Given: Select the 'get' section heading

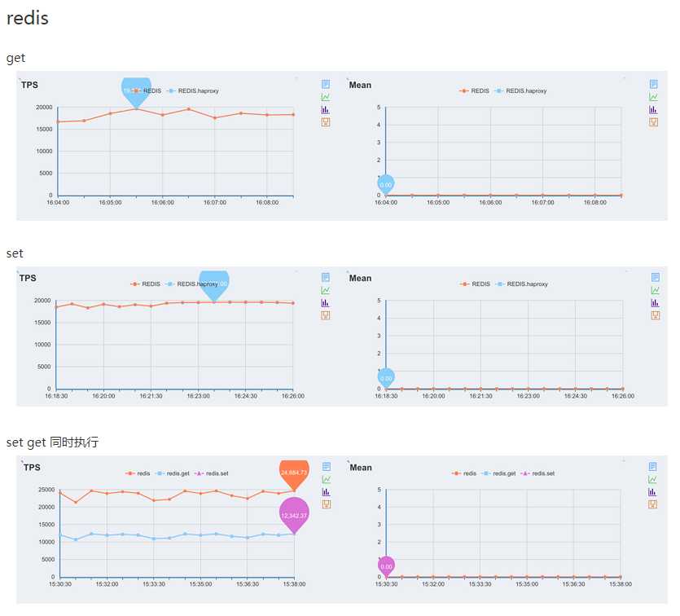Looking at the screenshot, I should [x=15, y=58].
